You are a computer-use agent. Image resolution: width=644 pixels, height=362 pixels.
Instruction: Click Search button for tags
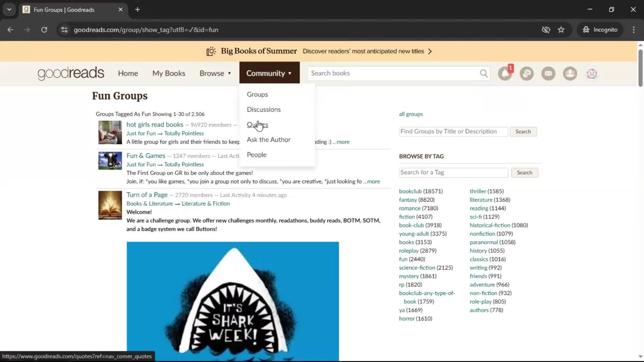(525, 173)
